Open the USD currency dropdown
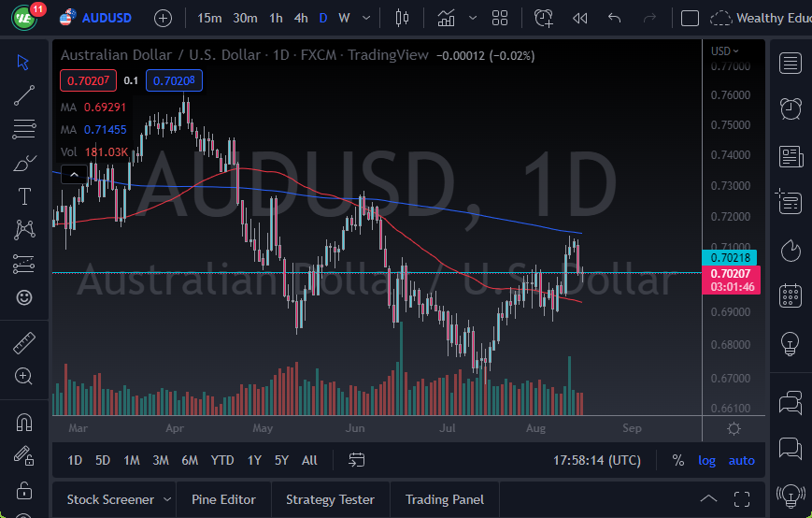This screenshot has height=518, width=812. [x=724, y=51]
